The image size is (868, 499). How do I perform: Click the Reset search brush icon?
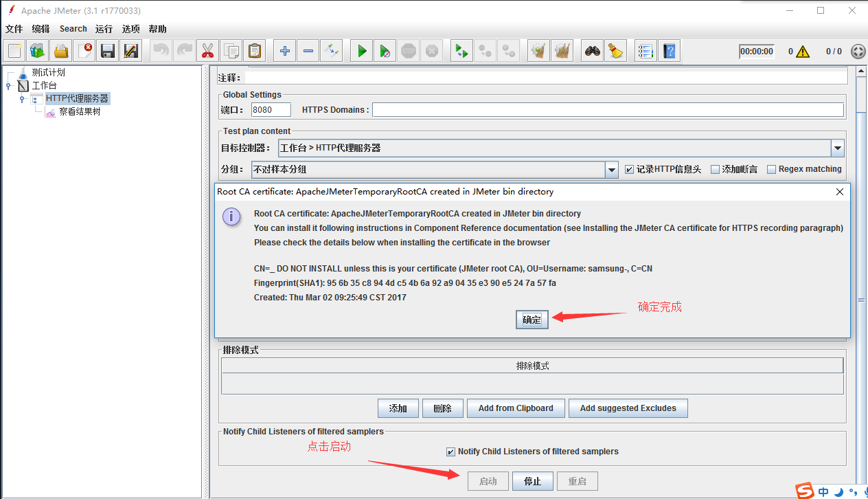(x=616, y=51)
